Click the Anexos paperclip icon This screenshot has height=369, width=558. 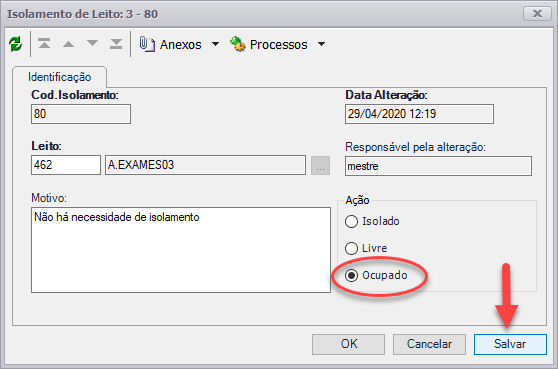pos(147,44)
